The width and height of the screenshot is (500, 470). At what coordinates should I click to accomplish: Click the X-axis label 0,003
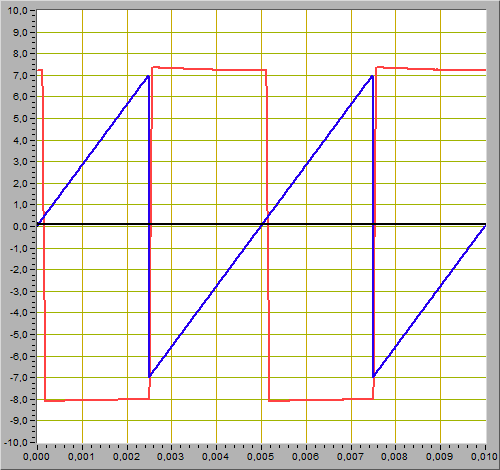(171, 456)
